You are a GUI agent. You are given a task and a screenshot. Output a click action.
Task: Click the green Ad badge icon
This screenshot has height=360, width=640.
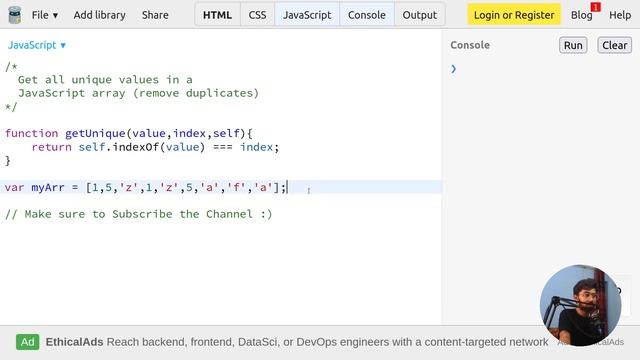click(28, 342)
